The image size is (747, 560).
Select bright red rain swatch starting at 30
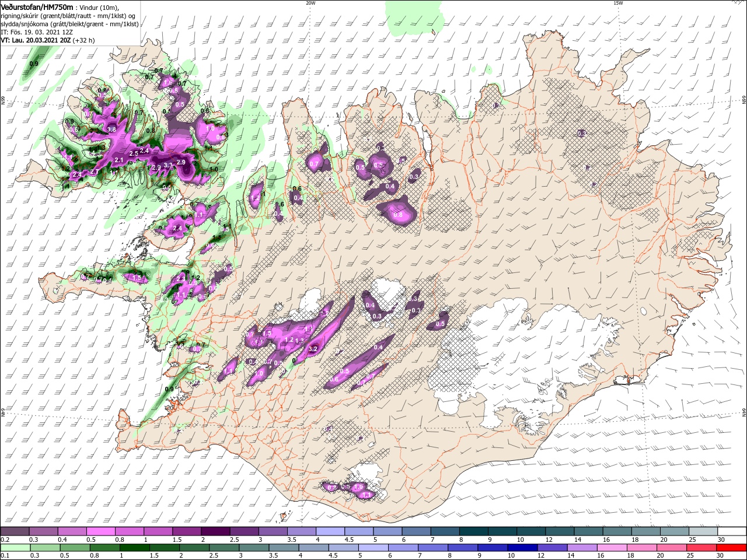coord(732,547)
